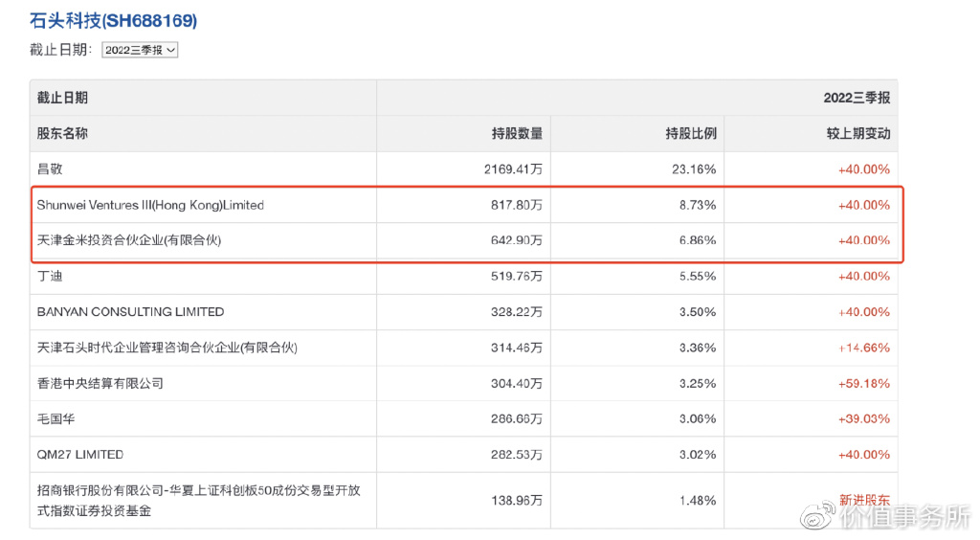The width and height of the screenshot is (980, 540).
Task: Select 香港中央结算有限公司 shareholder
Action: coord(100,383)
